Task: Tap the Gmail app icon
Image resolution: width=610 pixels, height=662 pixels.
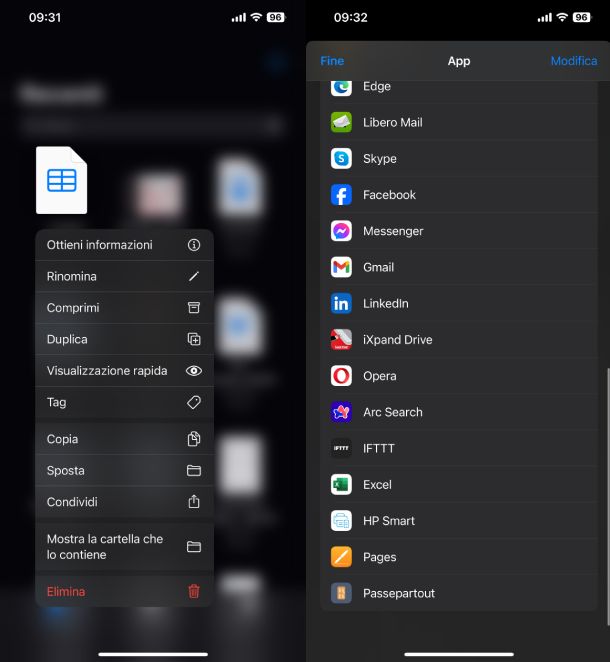Action: click(x=341, y=267)
